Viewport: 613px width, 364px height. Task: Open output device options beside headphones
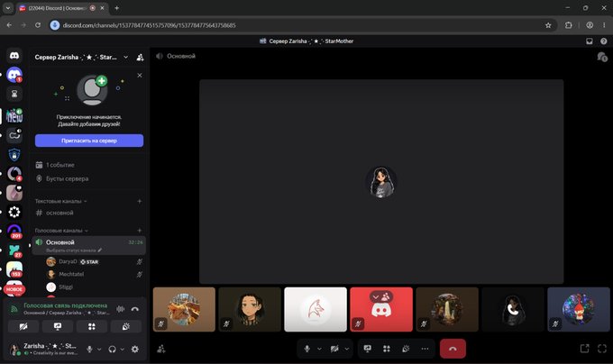click(x=122, y=350)
